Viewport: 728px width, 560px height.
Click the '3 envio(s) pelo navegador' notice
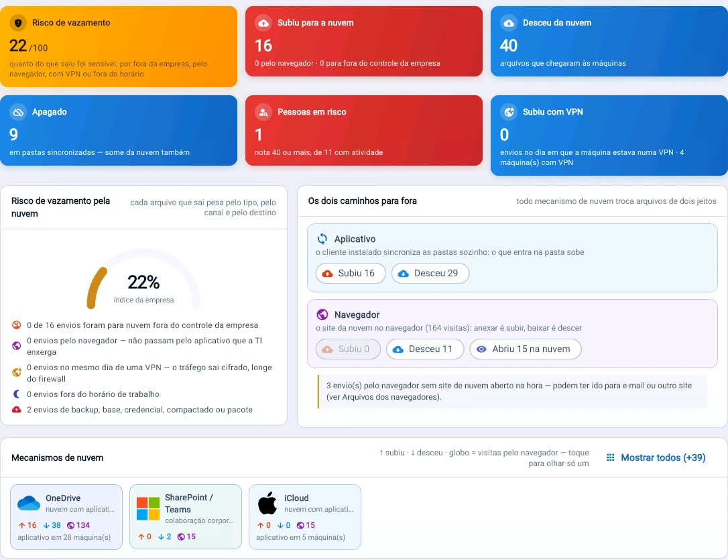point(513,392)
